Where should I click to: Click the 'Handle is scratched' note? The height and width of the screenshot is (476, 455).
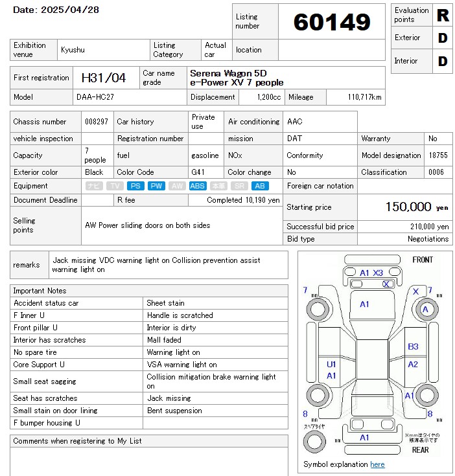pyautogui.click(x=180, y=315)
